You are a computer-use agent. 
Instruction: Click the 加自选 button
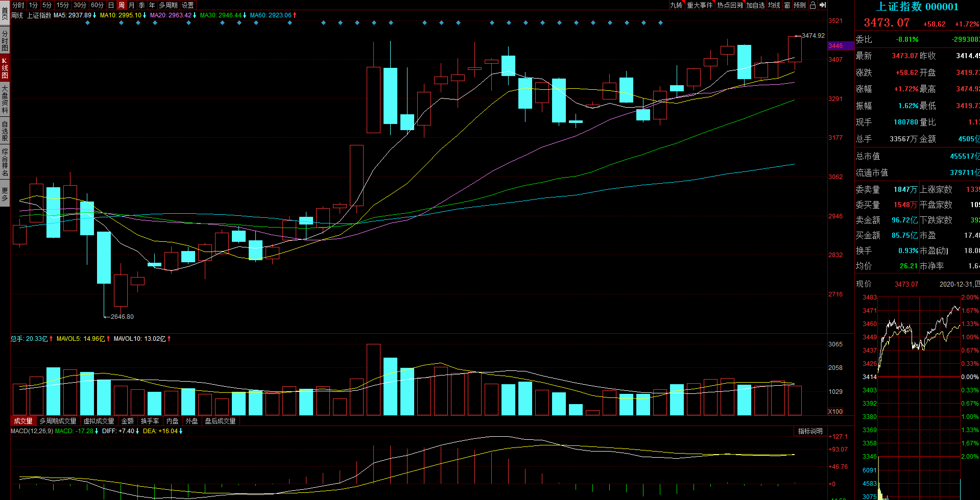755,5
